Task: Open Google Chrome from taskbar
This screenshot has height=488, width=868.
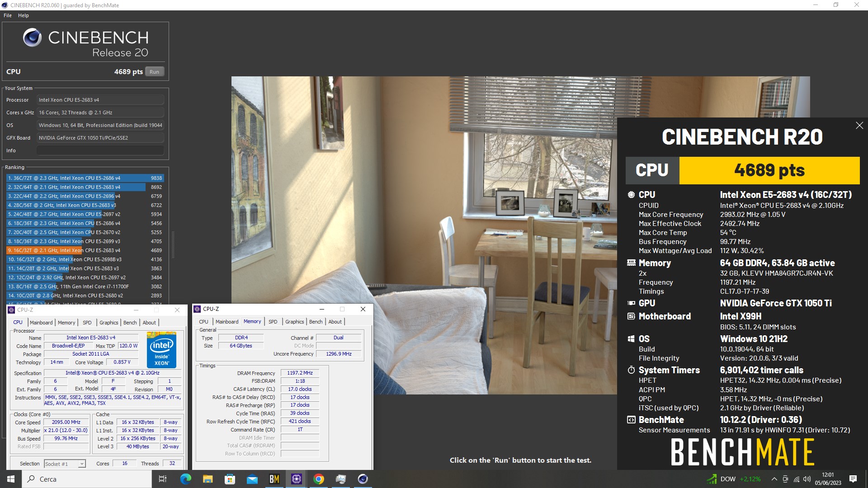Action: (318, 479)
